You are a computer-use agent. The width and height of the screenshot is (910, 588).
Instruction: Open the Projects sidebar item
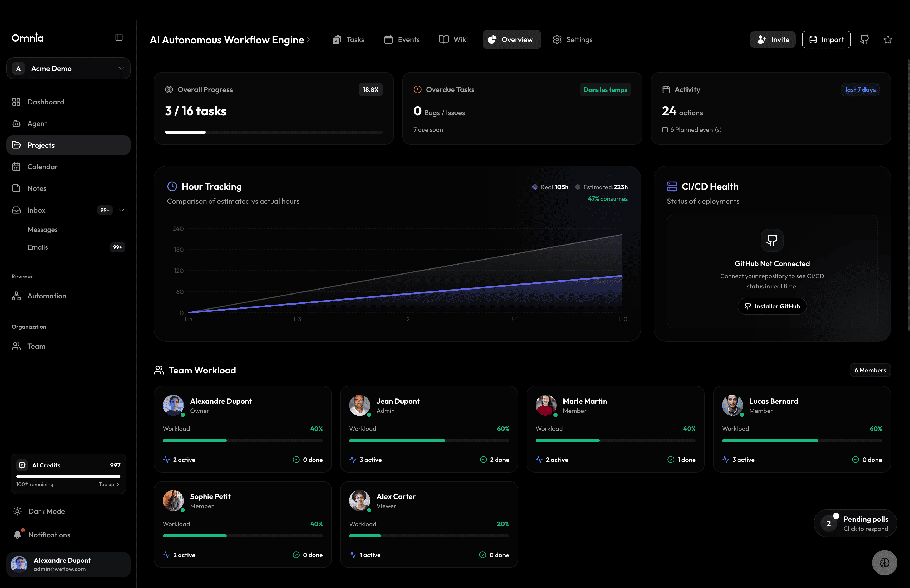coord(68,145)
